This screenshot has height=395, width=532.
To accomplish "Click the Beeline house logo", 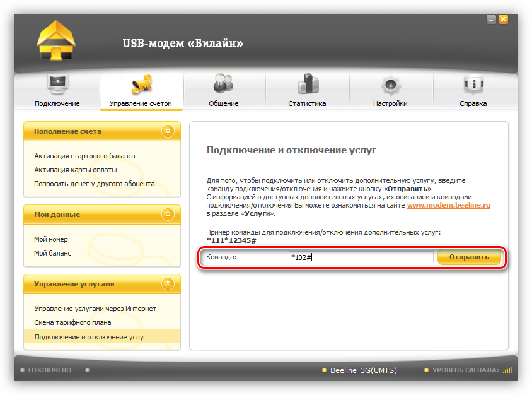I will click(x=57, y=42).
